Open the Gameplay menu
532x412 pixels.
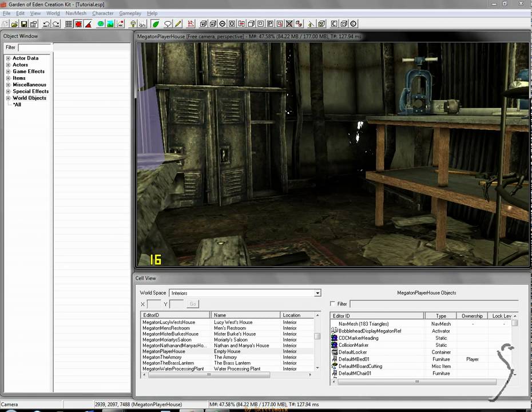point(130,13)
